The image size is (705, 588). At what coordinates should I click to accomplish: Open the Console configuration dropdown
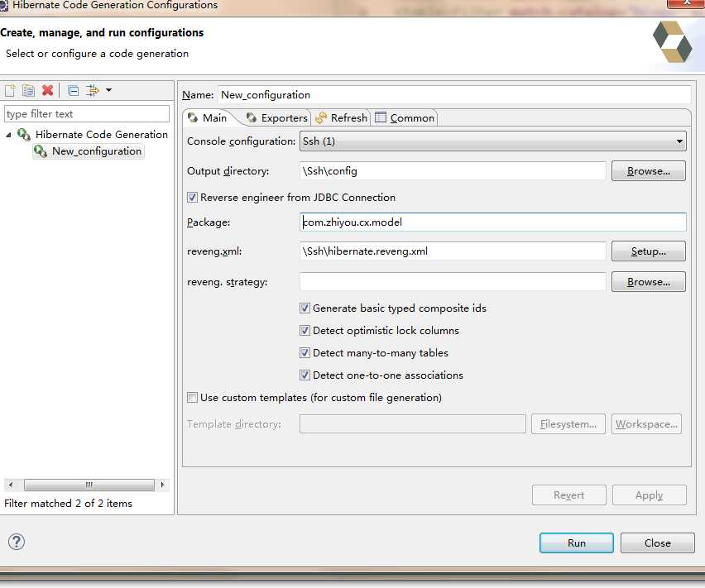[x=493, y=141]
